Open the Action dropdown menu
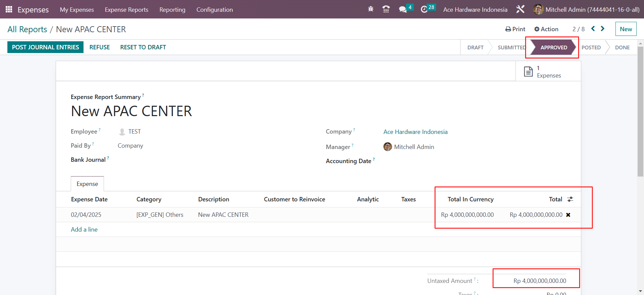 click(546, 29)
